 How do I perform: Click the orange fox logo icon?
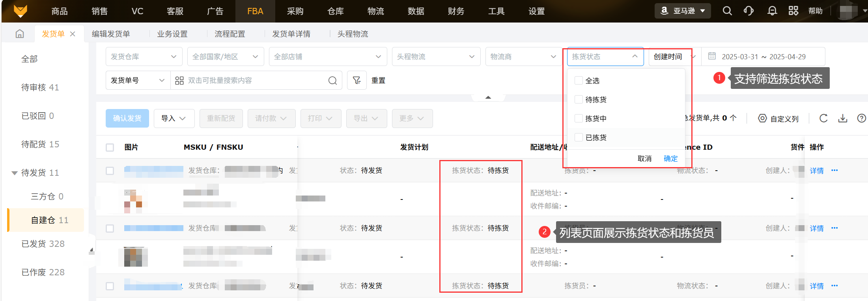pos(20,11)
